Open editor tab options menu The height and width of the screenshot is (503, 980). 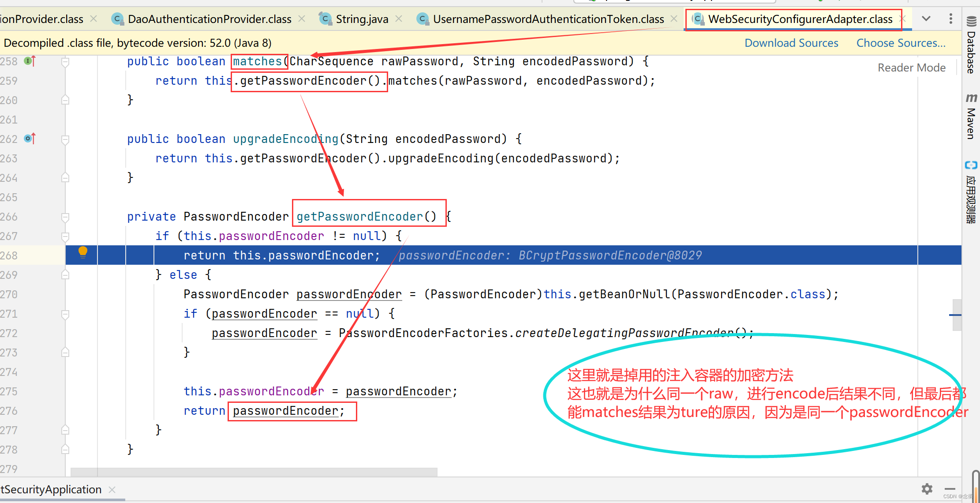coord(950,19)
